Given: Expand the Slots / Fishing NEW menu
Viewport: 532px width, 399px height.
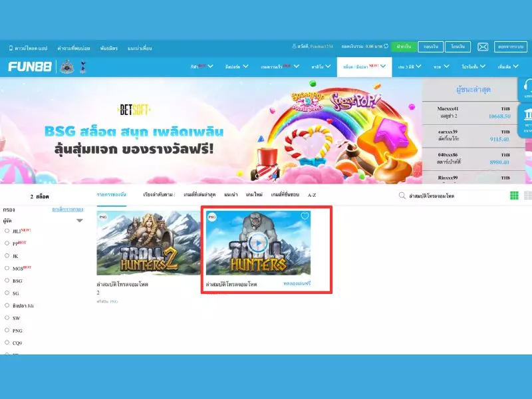Looking at the screenshot, I should click(x=364, y=66).
